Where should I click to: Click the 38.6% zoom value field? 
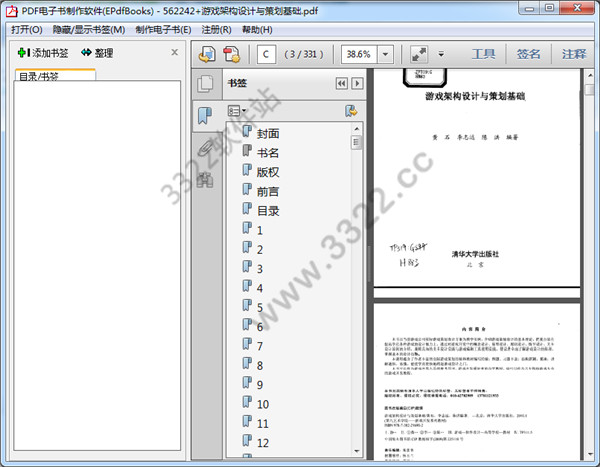point(359,54)
